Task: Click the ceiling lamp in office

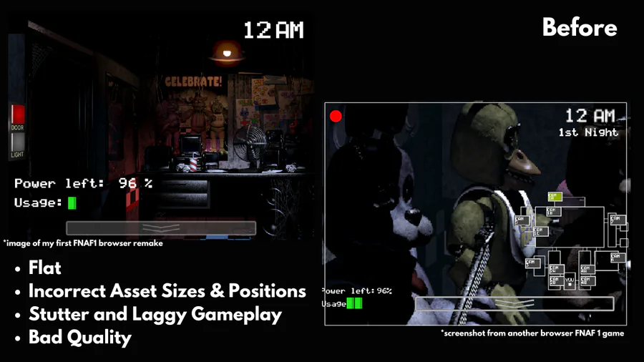Action: (x=227, y=54)
